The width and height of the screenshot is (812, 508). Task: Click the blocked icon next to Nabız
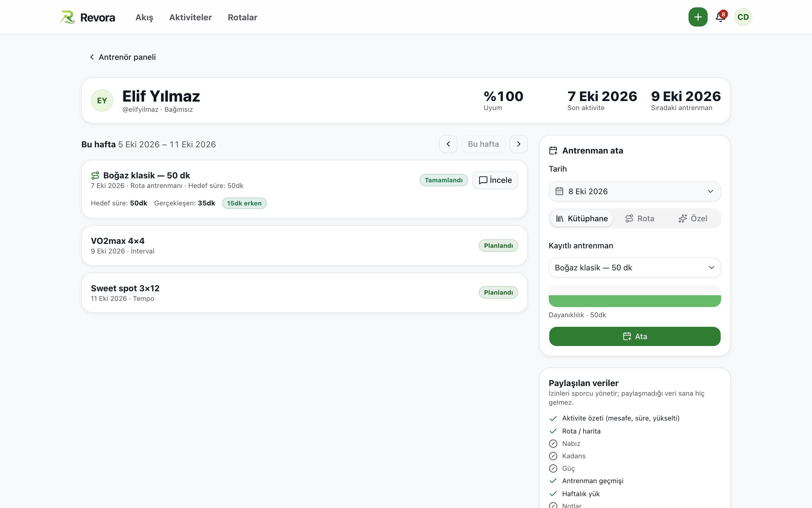coord(553,443)
